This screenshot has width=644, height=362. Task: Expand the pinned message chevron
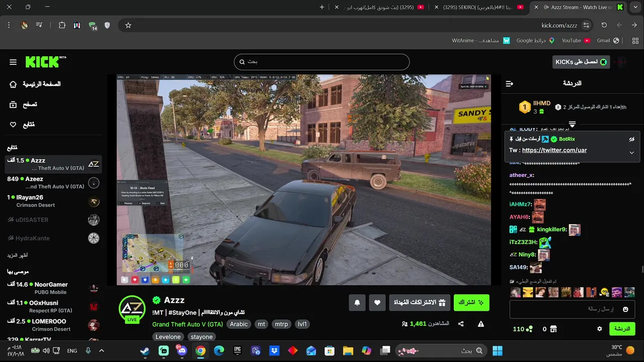coord(631,153)
